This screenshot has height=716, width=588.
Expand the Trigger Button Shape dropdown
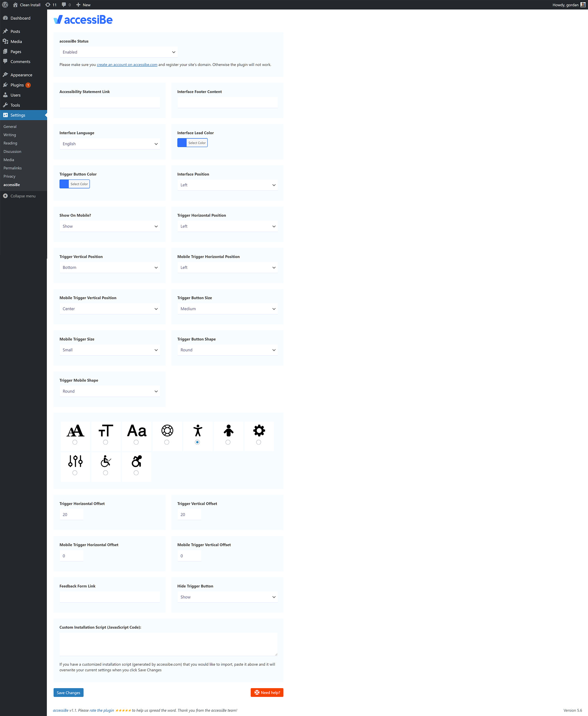[228, 350]
